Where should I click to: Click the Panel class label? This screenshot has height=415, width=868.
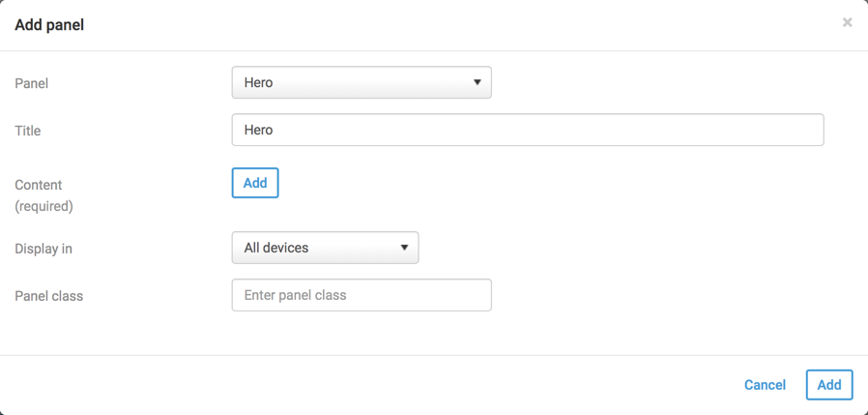(x=49, y=296)
